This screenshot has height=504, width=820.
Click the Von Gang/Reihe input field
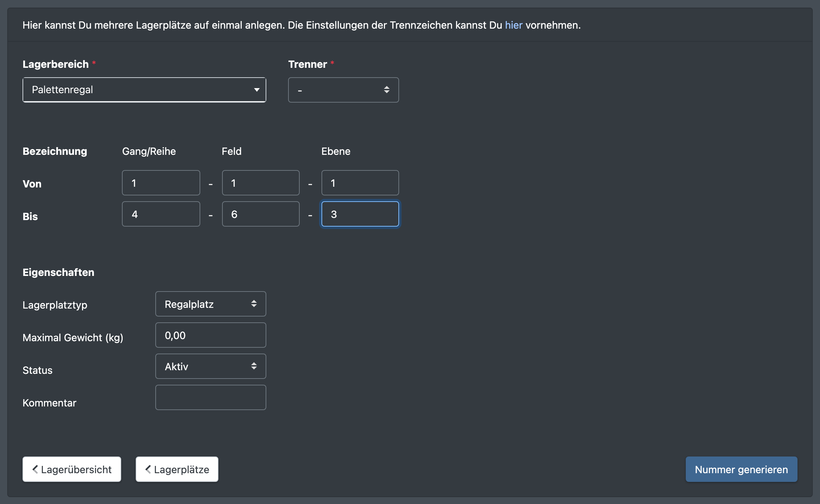[x=161, y=183]
